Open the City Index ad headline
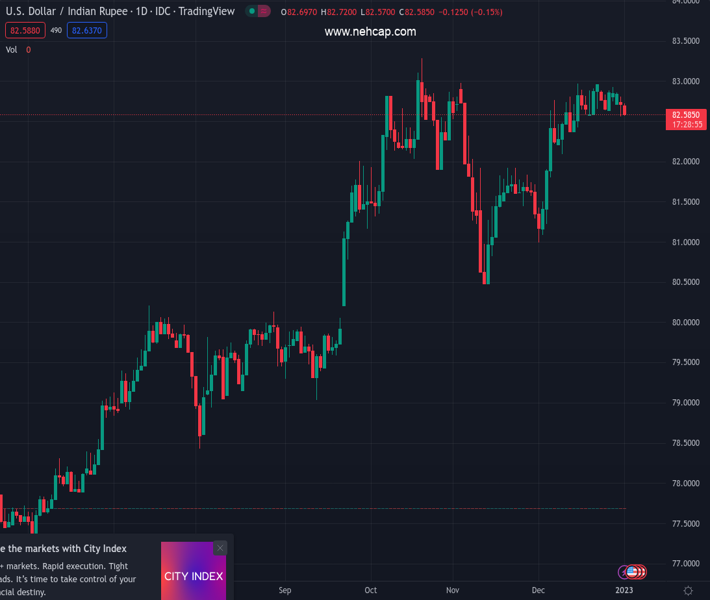 point(64,548)
